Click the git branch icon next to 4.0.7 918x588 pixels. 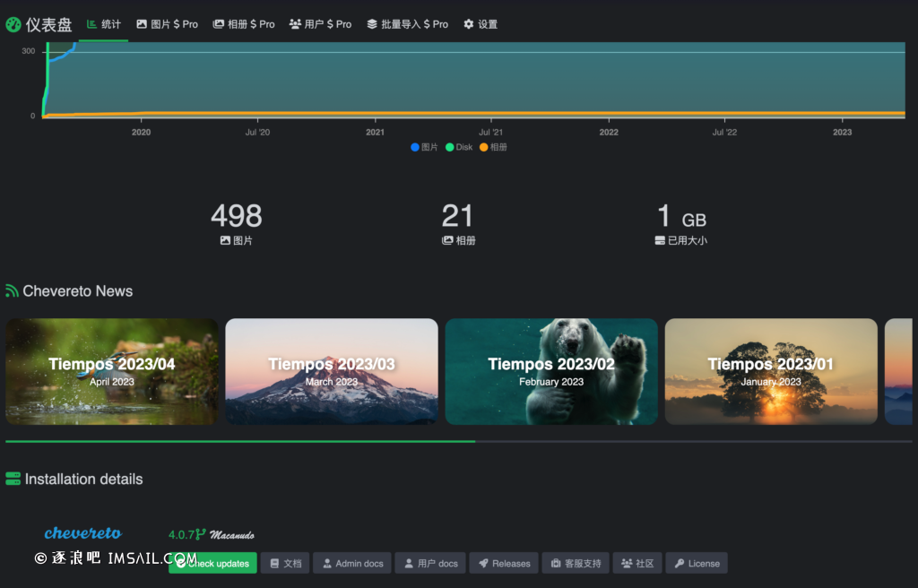coord(201,534)
